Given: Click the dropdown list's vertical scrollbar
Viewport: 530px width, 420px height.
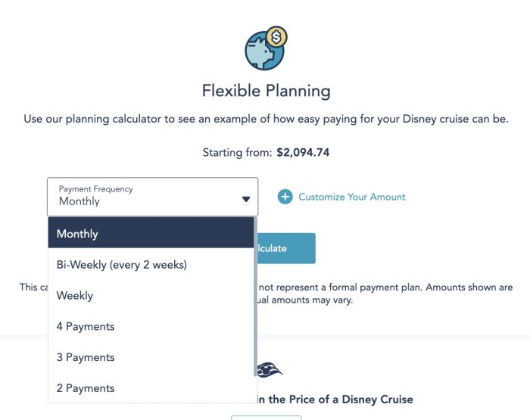Looking at the screenshot, I should coord(256,303).
